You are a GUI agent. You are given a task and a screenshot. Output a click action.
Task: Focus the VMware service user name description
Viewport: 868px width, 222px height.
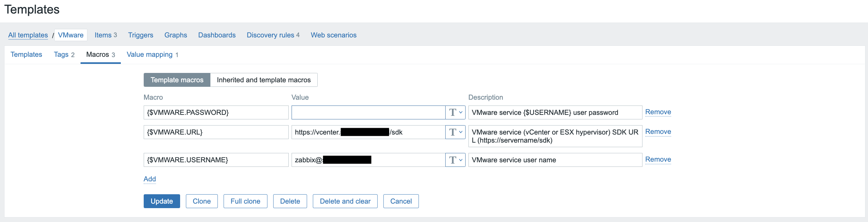pos(555,160)
